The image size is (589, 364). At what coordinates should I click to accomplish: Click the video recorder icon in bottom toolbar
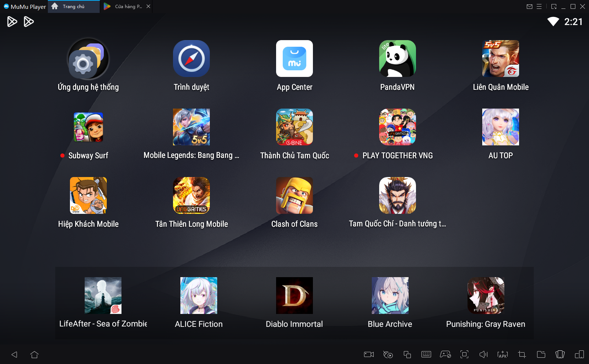pyautogui.click(x=368, y=354)
